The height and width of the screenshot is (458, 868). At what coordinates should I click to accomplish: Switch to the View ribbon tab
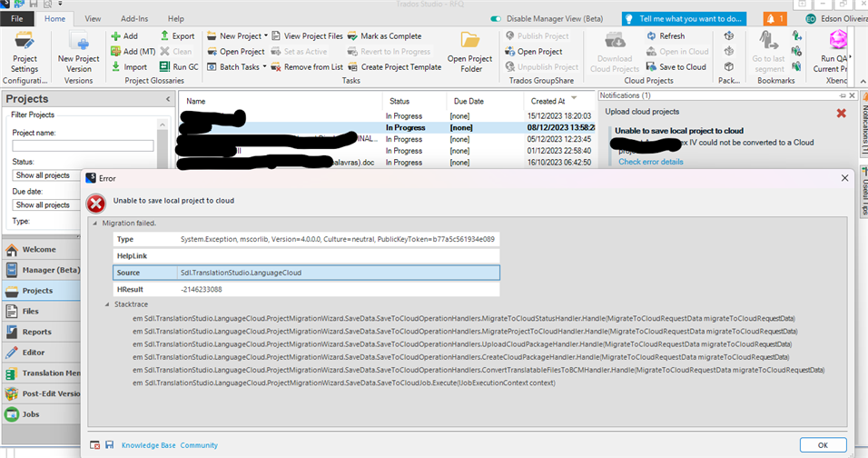click(93, 19)
